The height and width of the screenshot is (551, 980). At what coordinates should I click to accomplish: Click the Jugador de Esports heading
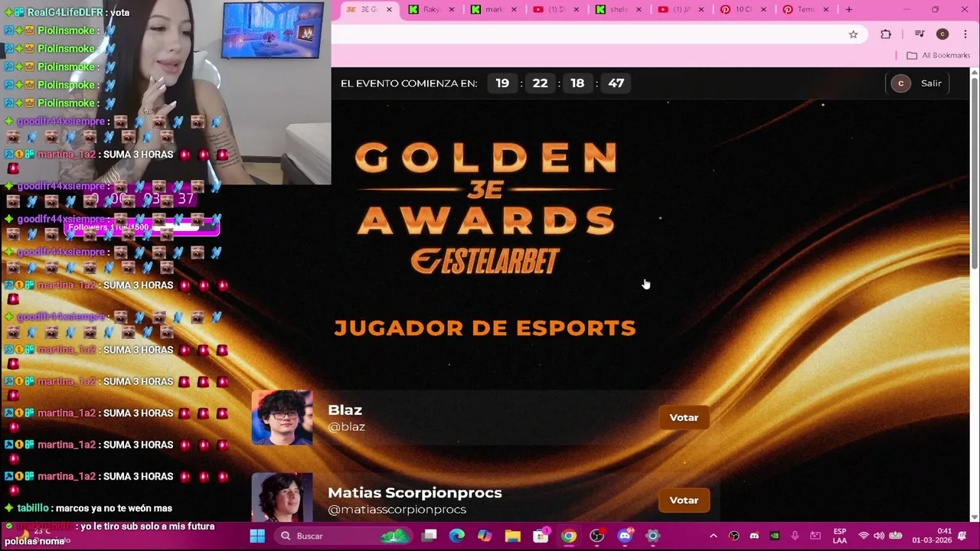(485, 328)
